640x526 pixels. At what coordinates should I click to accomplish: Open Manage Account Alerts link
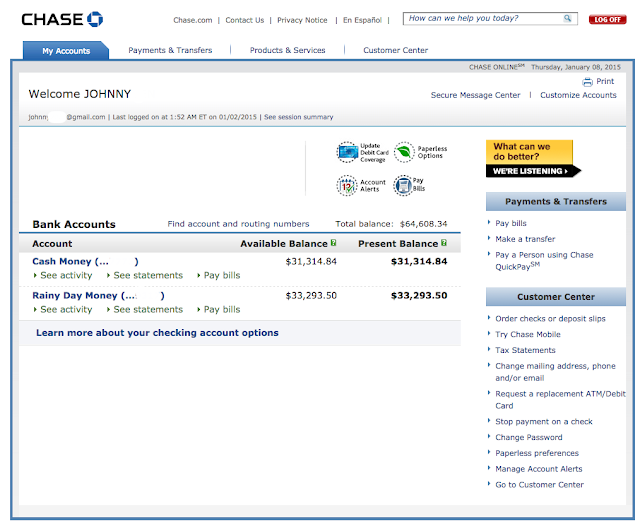click(539, 469)
